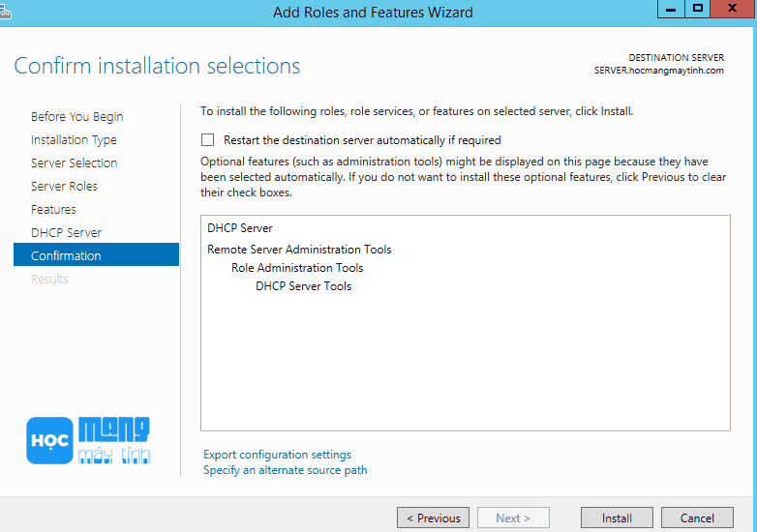Click the wizard icon in title bar
Screen dimensions: 757x532
tap(5, 12)
